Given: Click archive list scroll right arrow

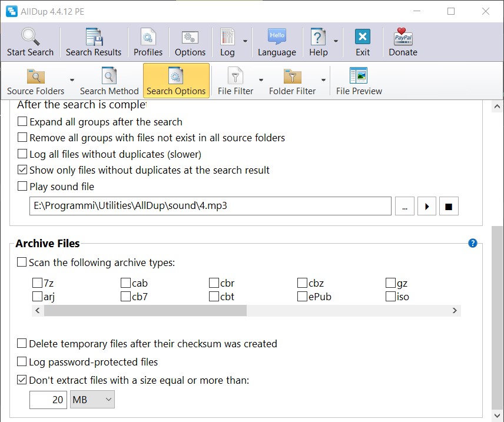Looking at the screenshot, I should click(455, 311).
